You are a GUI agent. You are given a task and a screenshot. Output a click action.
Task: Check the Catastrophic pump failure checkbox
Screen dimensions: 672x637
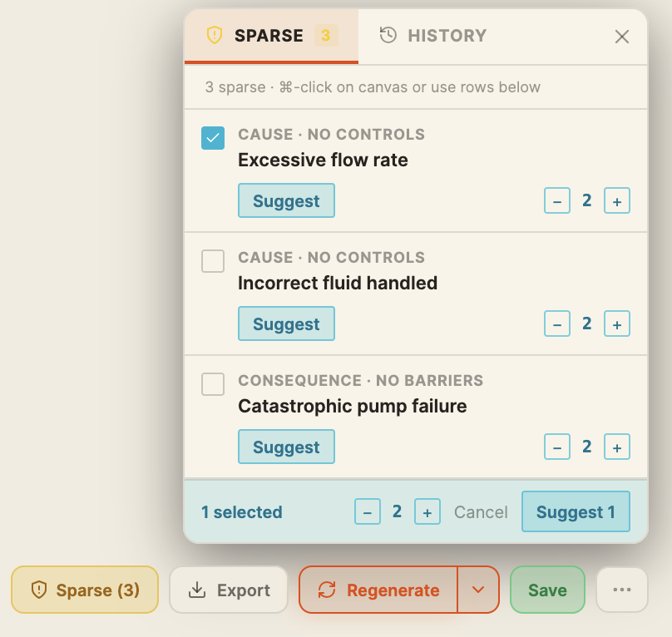point(213,384)
